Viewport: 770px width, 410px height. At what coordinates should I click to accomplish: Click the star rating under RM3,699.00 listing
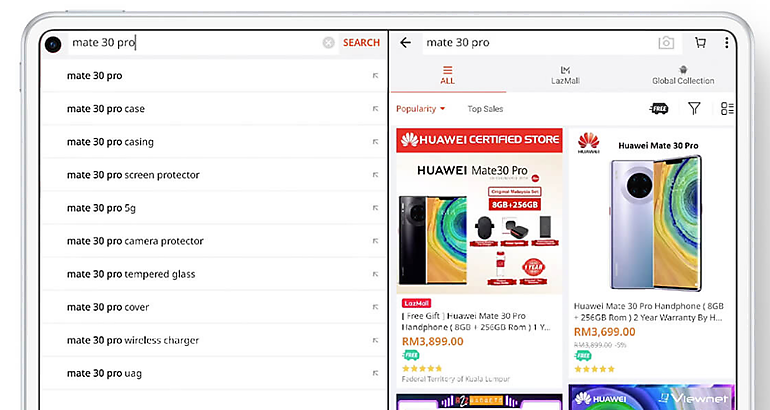point(594,369)
